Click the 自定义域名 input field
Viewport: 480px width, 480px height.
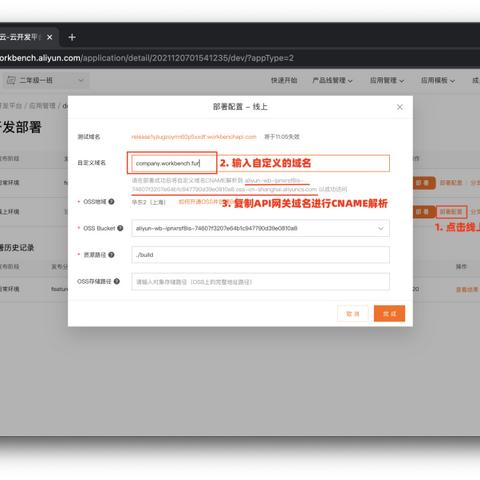[260, 163]
